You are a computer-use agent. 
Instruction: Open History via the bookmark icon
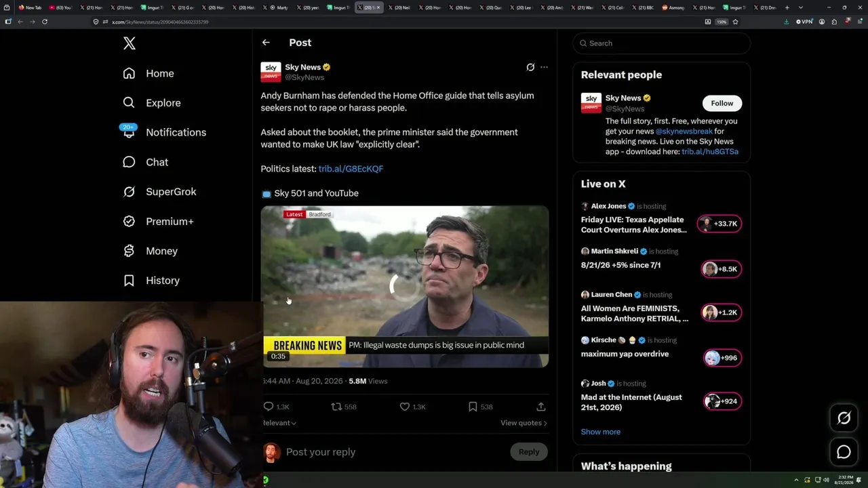[x=129, y=281]
